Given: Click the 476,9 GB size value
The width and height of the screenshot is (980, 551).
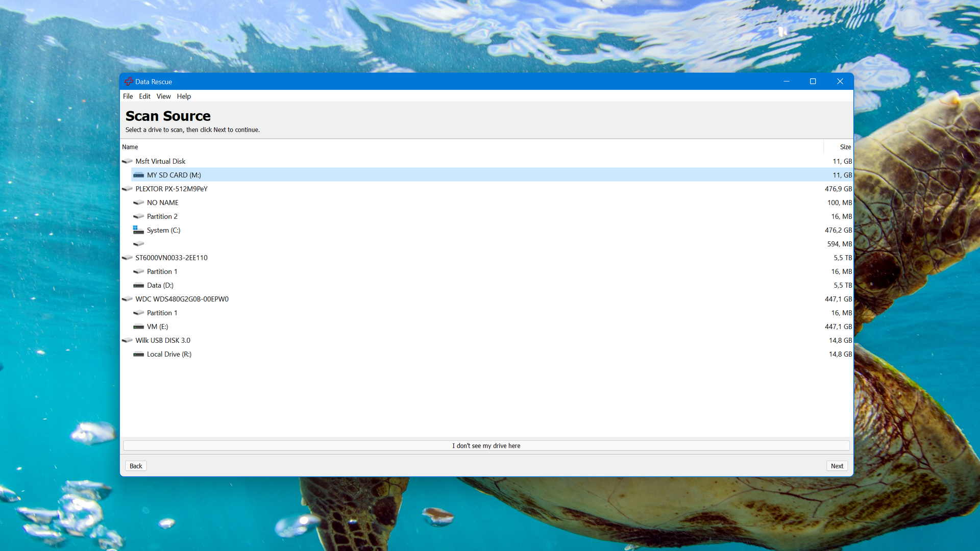Looking at the screenshot, I should pyautogui.click(x=838, y=189).
